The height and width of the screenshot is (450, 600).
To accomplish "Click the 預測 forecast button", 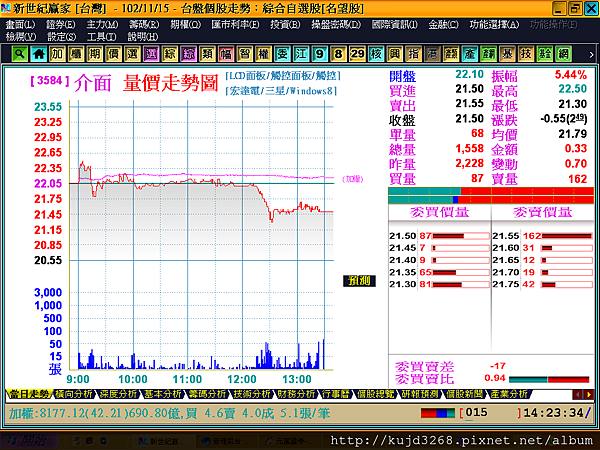I will point(359,281).
